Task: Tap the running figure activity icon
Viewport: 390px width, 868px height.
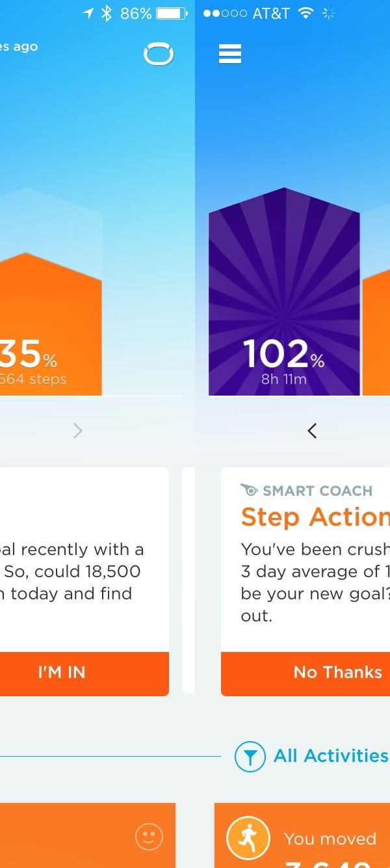Action: click(248, 838)
